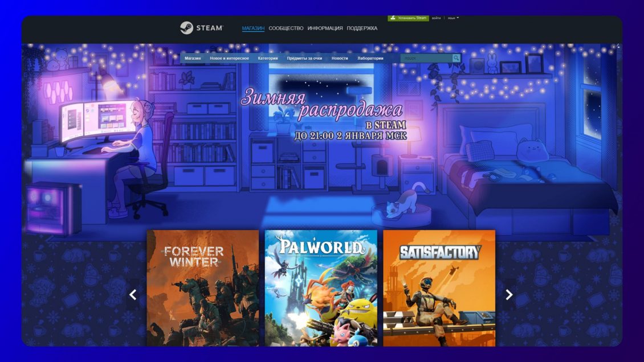This screenshot has width=644, height=362.
Task: Open the ПОДДЕРЖКА top menu
Action: (362, 28)
